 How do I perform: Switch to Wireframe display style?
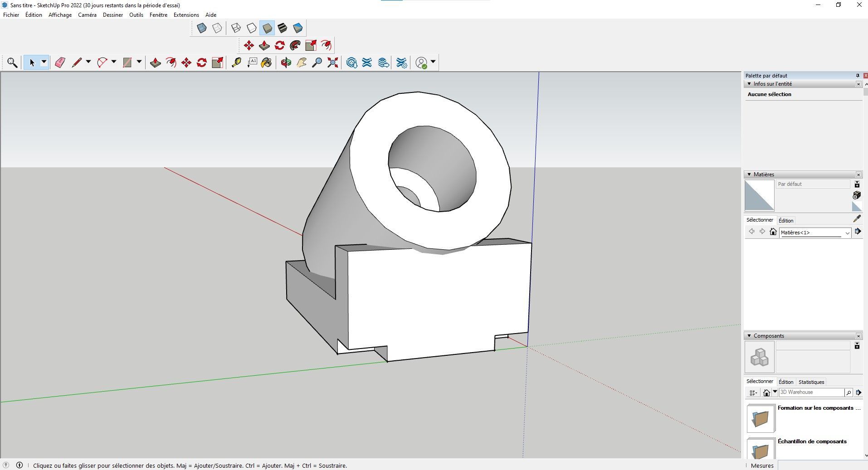[236, 29]
